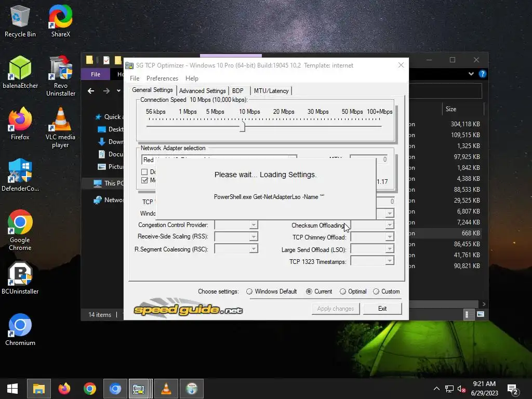The image size is (532, 399).
Task: Open File Explorer from the taskbar
Action: pos(38,389)
